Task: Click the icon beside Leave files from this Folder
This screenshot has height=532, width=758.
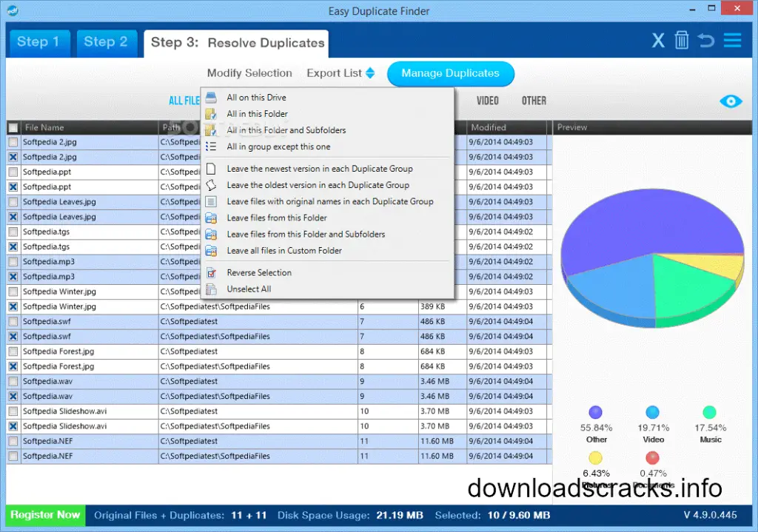Action: pos(211,218)
